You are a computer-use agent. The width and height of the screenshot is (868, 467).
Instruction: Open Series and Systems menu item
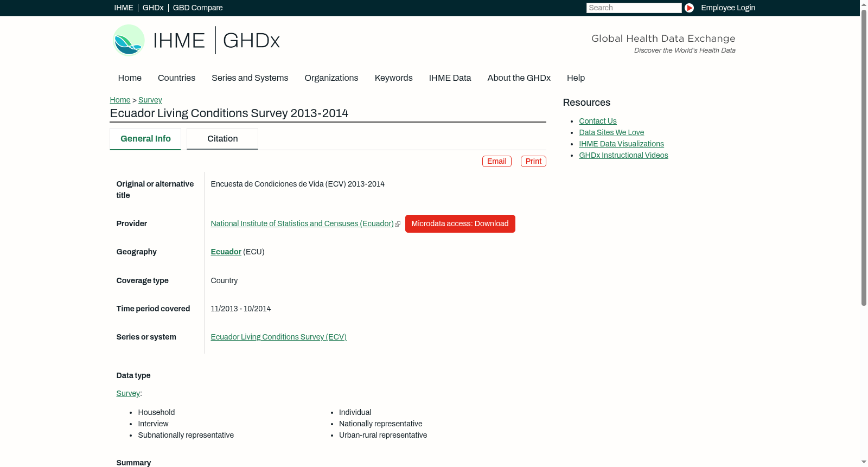(x=250, y=78)
